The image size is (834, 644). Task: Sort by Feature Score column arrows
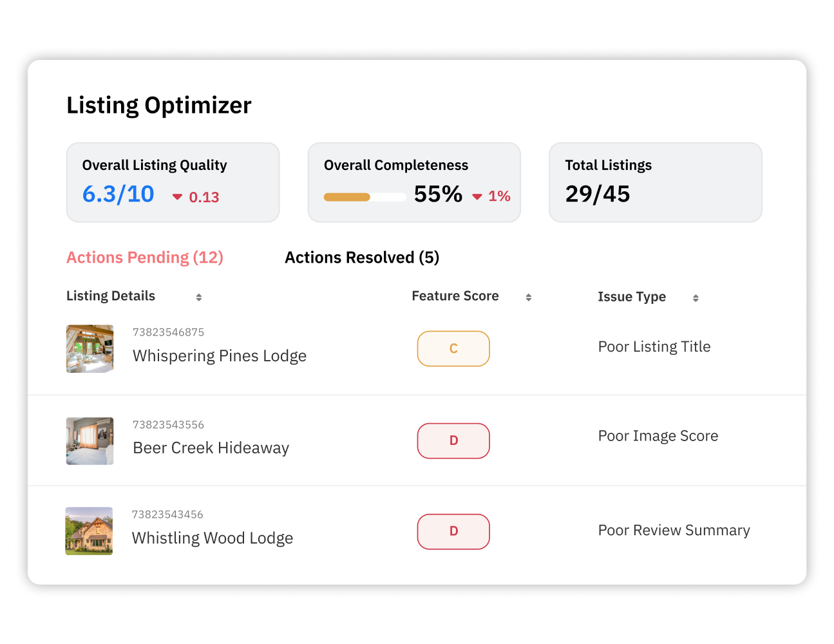tap(528, 297)
